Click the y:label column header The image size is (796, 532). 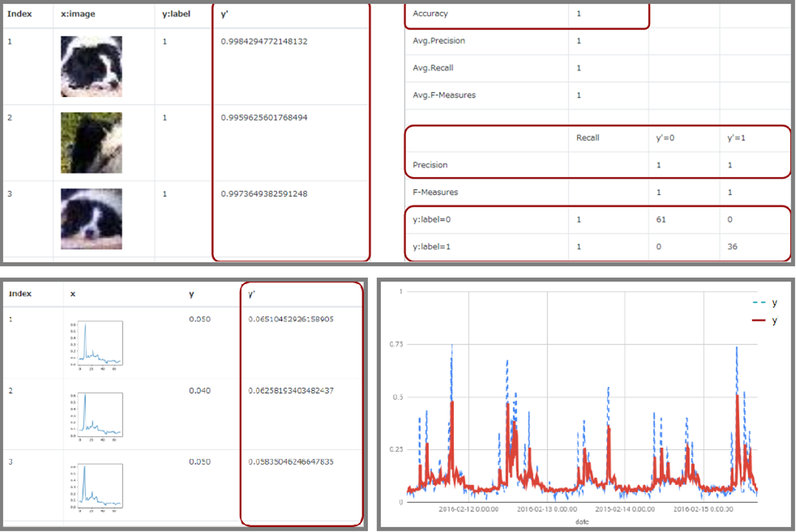tap(176, 14)
